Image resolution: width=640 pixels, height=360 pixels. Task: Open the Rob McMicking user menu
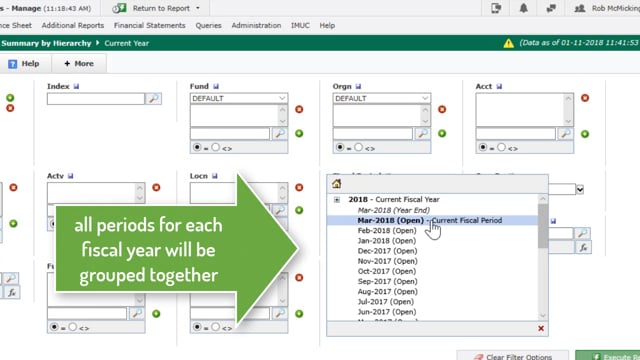click(607, 8)
